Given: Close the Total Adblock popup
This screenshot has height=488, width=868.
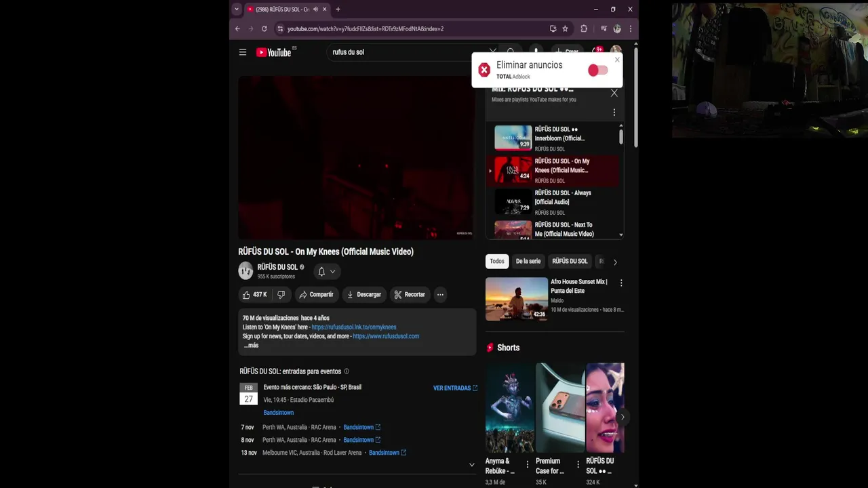Looking at the screenshot, I should [617, 60].
